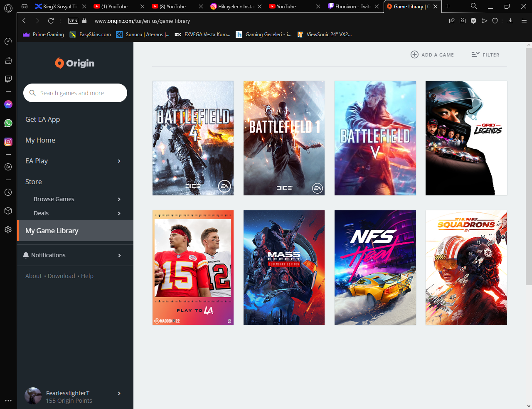The height and width of the screenshot is (409, 532).
Task: Open EXVEGA Vesta bookmark
Action: [202, 34]
